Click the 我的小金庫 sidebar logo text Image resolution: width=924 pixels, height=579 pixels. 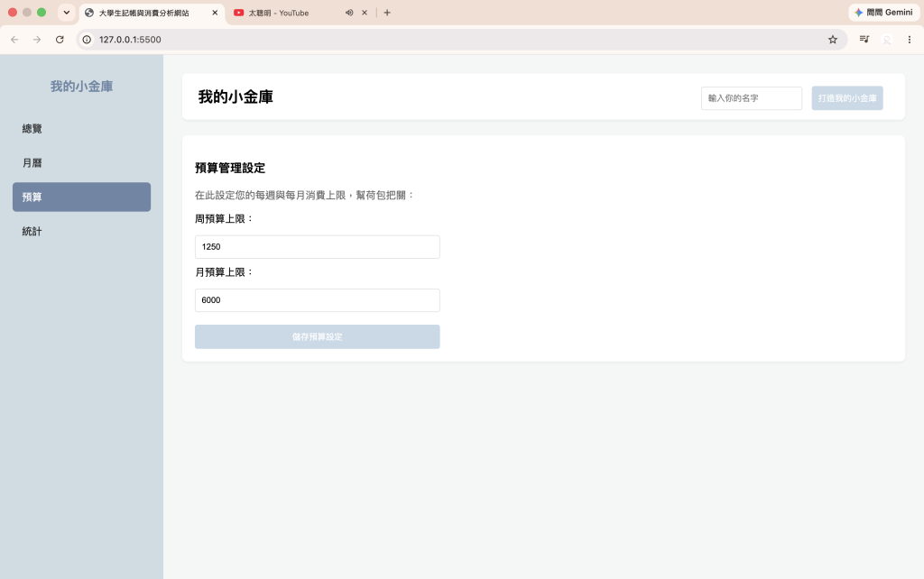tap(81, 86)
